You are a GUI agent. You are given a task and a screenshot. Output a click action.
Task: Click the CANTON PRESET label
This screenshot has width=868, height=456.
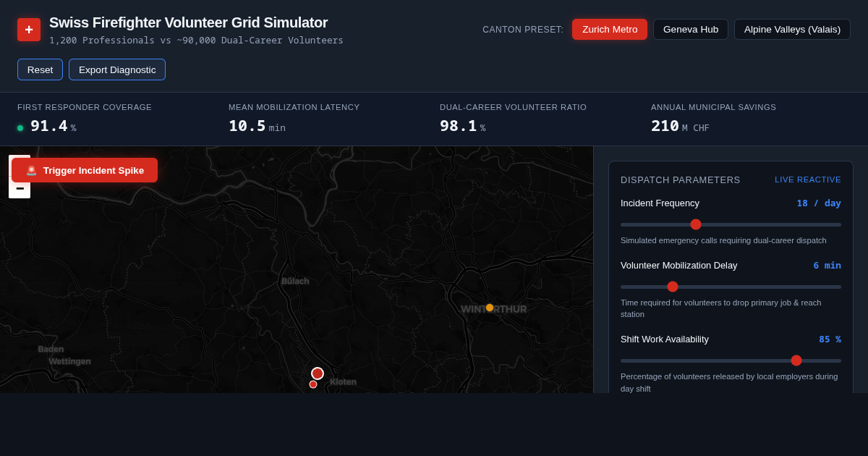point(523,30)
